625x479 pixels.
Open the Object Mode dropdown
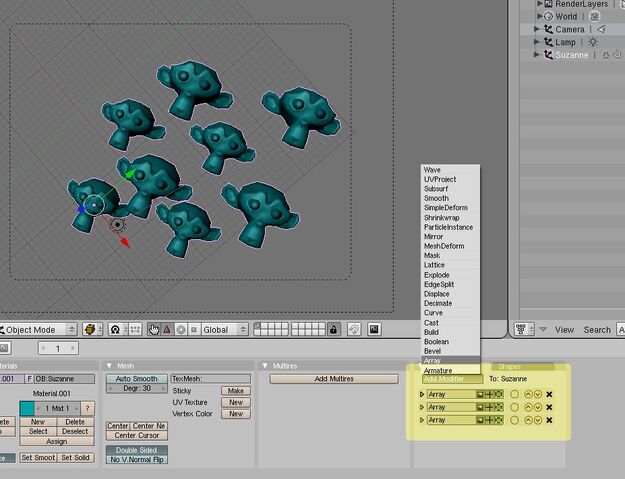pyautogui.click(x=38, y=330)
